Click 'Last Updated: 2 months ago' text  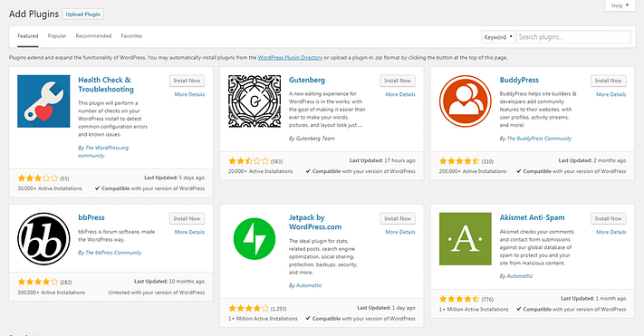click(x=592, y=160)
